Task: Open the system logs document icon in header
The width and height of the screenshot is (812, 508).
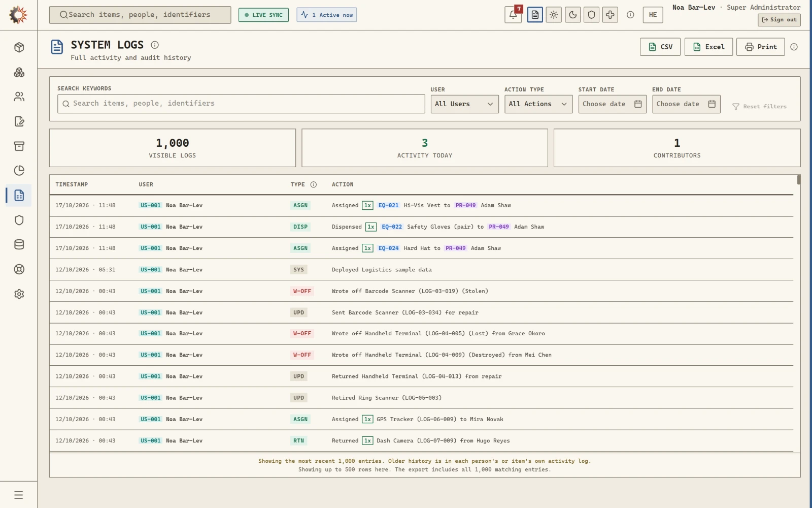Action: (x=535, y=15)
